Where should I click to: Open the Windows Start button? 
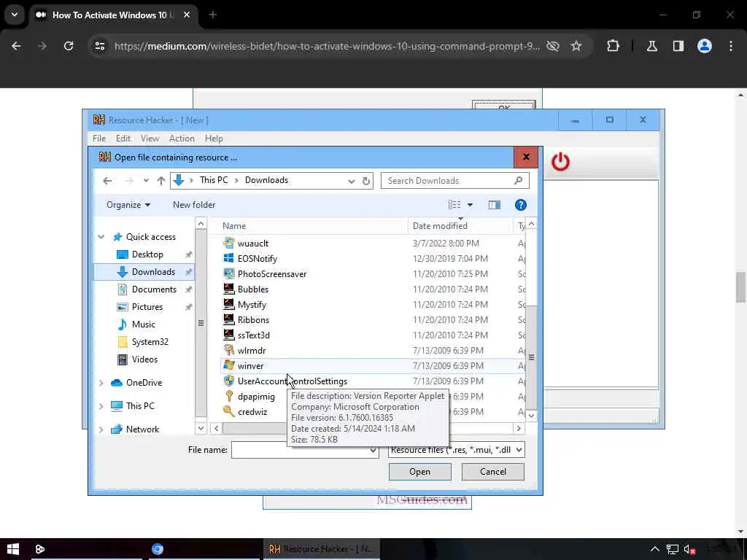(13, 549)
